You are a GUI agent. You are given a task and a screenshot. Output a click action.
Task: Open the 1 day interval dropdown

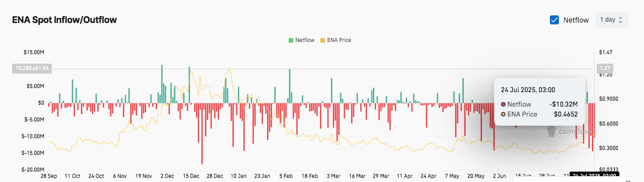[x=611, y=20]
